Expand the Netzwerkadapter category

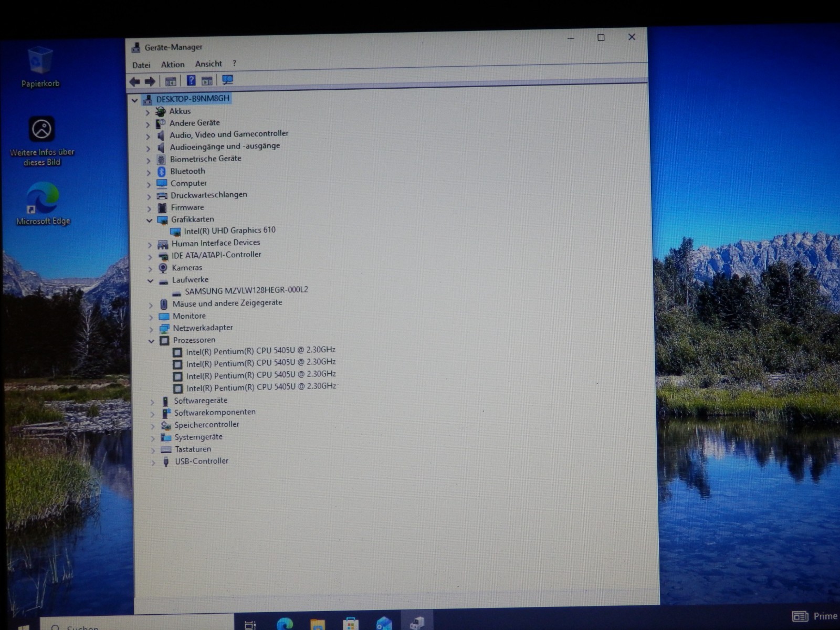[151, 330]
